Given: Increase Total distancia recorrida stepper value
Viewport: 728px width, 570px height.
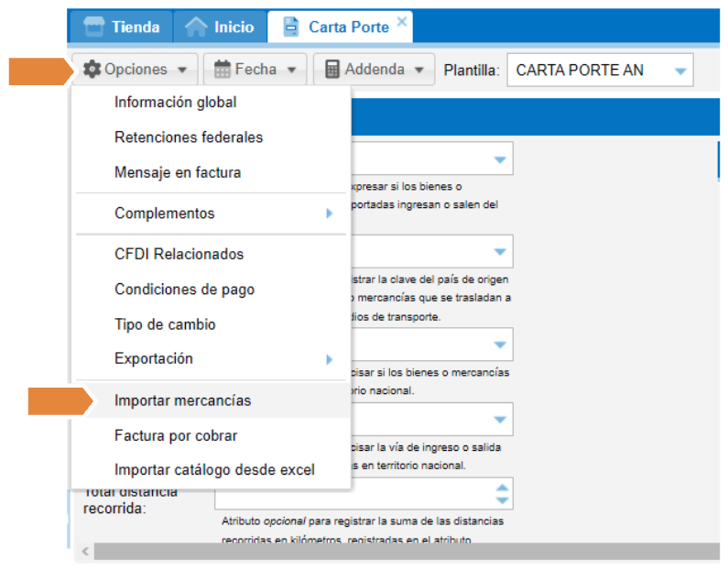Looking at the screenshot, I should click(501, 488).
